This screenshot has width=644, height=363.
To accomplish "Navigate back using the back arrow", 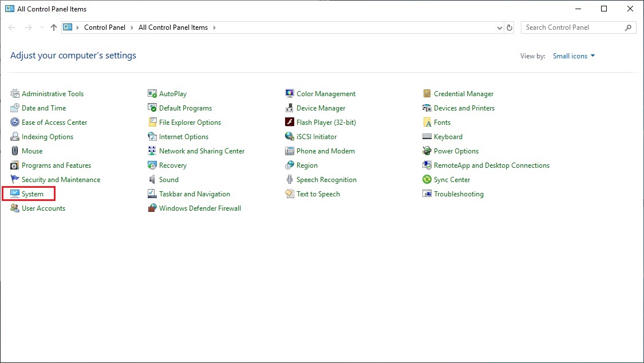I will point(11,27).
